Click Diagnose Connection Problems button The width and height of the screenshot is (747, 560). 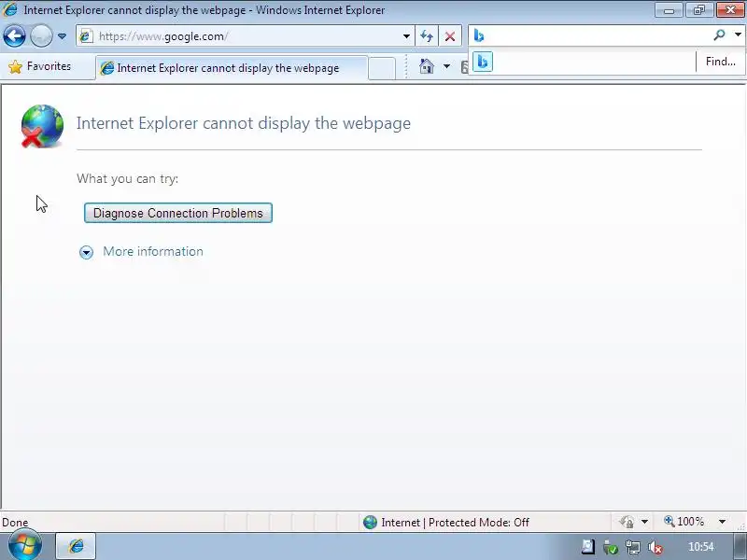tap(178, 213)
